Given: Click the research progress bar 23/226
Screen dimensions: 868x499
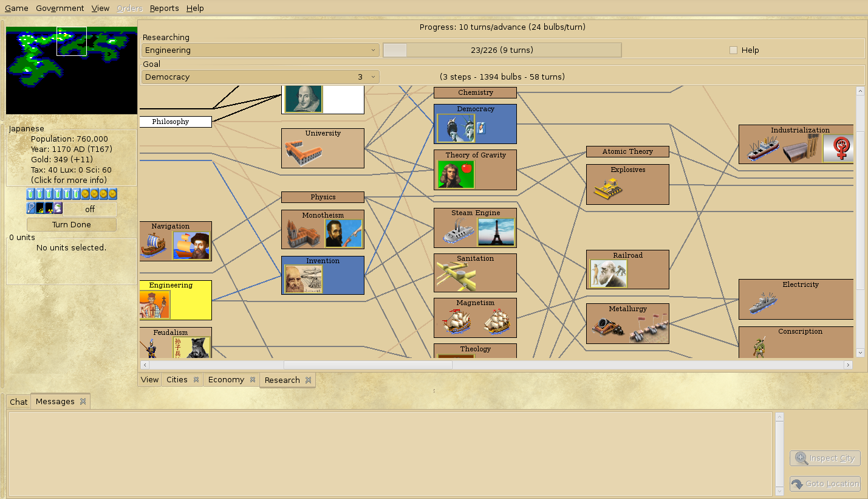Looking at the screenshot, I should point(502,50).
